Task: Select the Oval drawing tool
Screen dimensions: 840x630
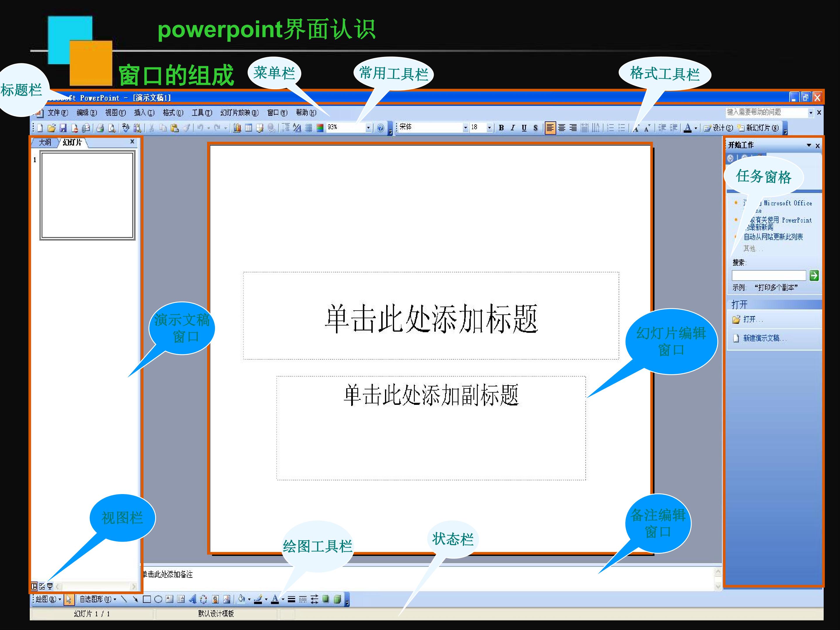Action: point(158,600)
